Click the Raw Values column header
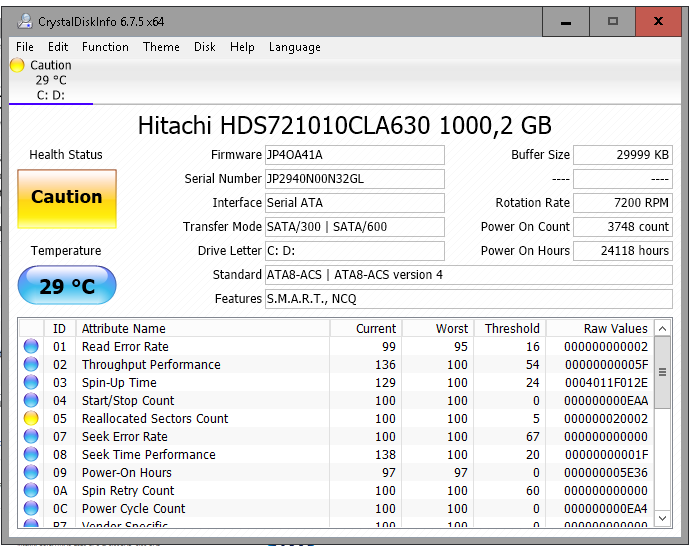The image size is (695, 546). click(600, 328)
